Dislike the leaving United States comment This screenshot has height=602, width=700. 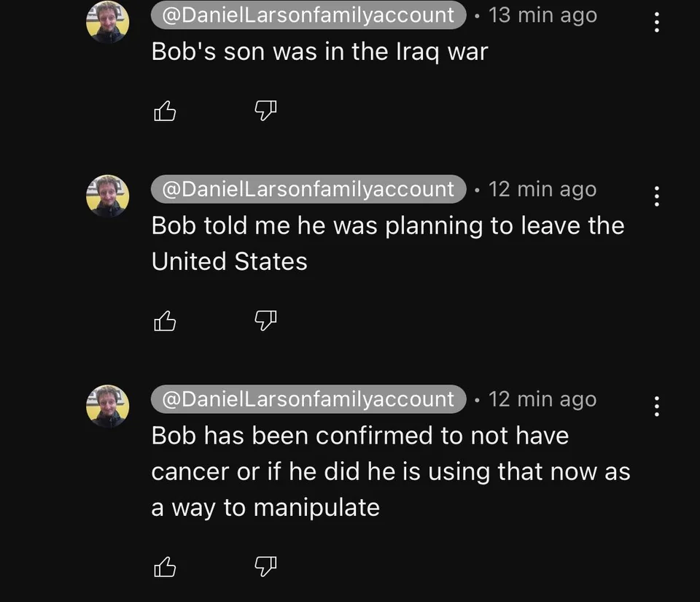pyautogui.click(x=265, y=321)
